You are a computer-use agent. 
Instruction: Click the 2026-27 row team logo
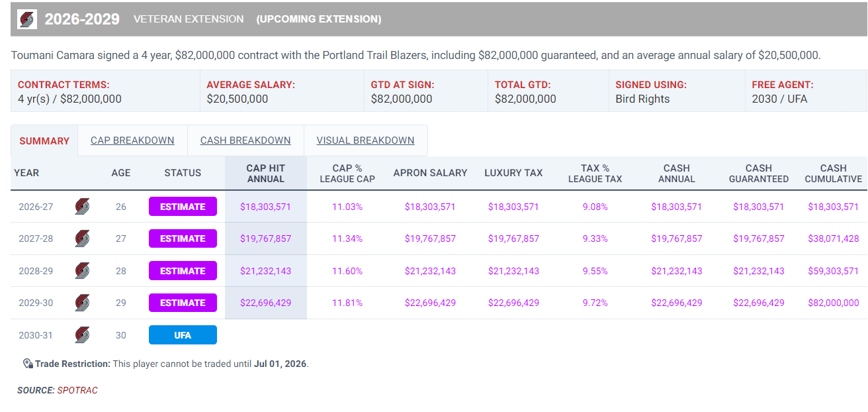82,207
